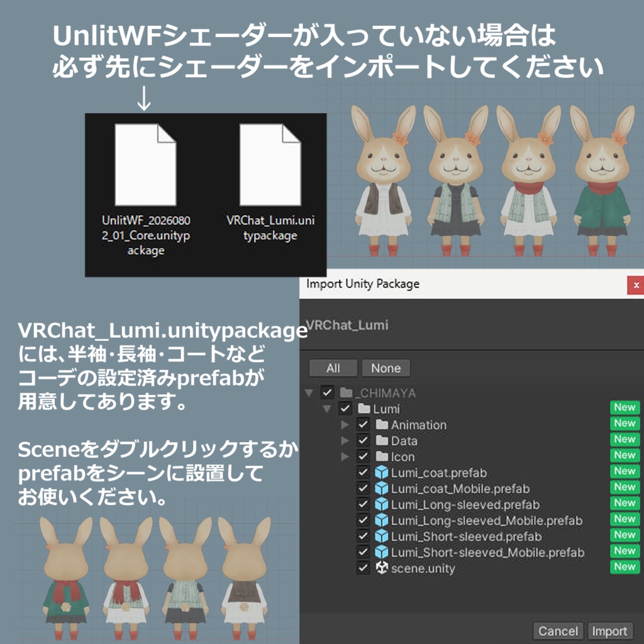The image size is (644, 644).
Task: Collapse the Lumi folder tree arrow
Action: coord(327,409)
